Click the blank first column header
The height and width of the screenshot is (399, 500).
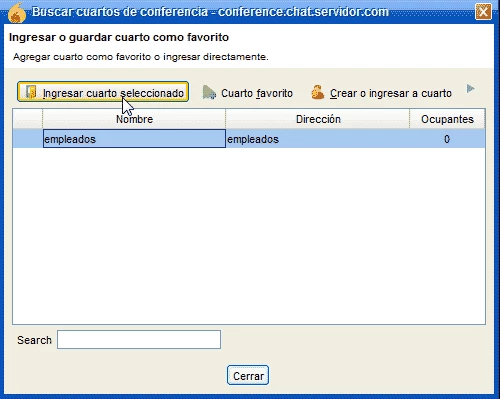(28, 119)
